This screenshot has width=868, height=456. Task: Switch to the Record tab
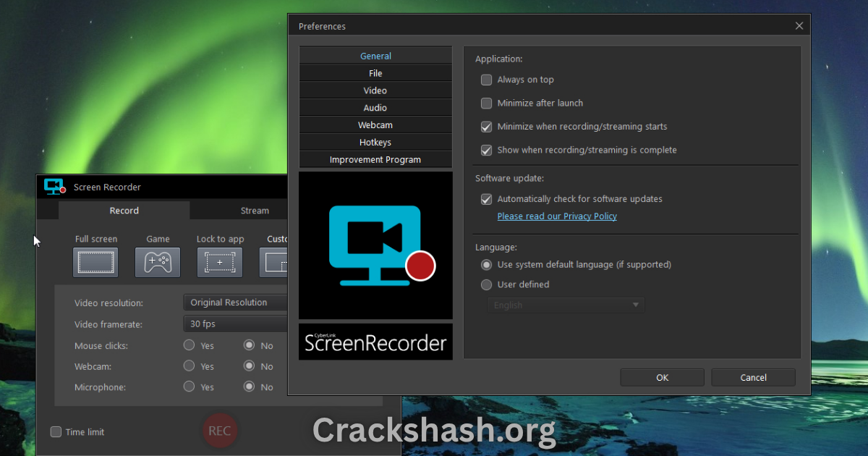click(x=124, y=211)
